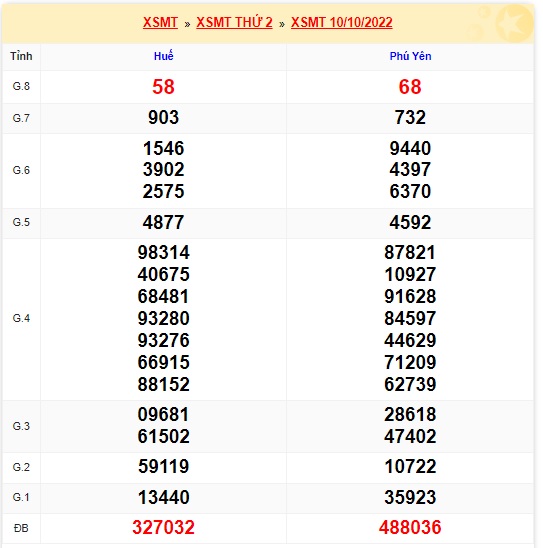Select G.4 number 87821
The height and width of the screenshot is (548, 543).
[410, 252]
